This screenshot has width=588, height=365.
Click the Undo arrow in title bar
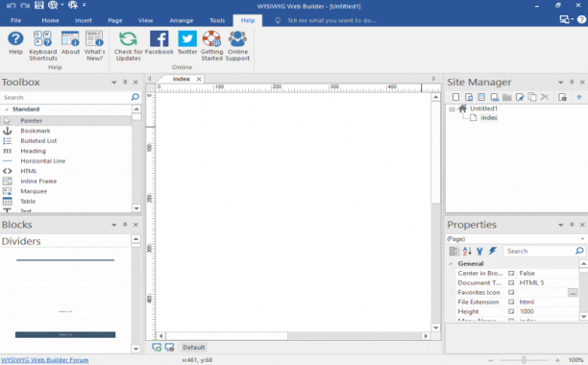point(12,5)
